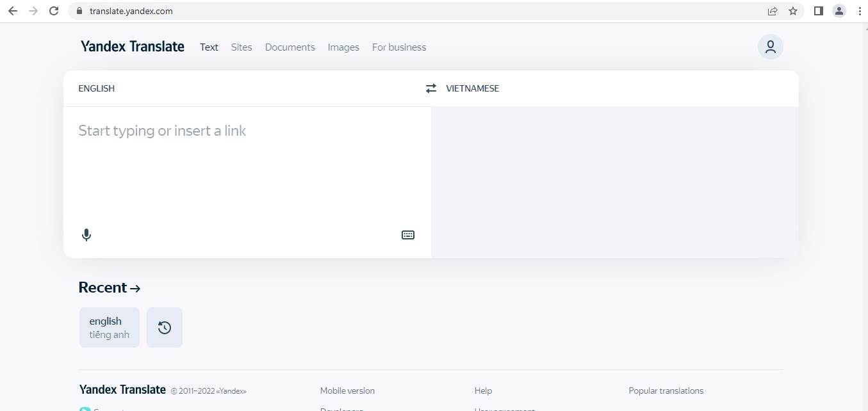Viewport: 868px width, 411px height.
Task: Click the browser share page icon
Action: pos(773,11)
